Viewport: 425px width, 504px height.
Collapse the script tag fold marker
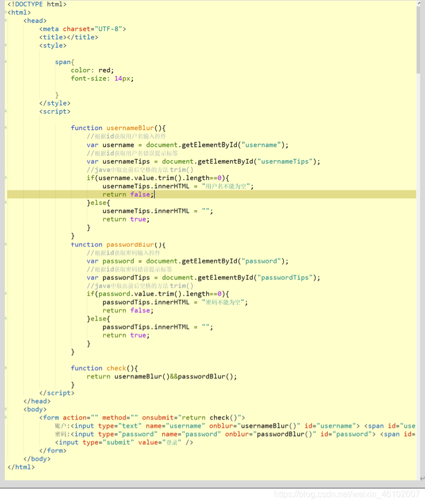(x=6, y=111)
